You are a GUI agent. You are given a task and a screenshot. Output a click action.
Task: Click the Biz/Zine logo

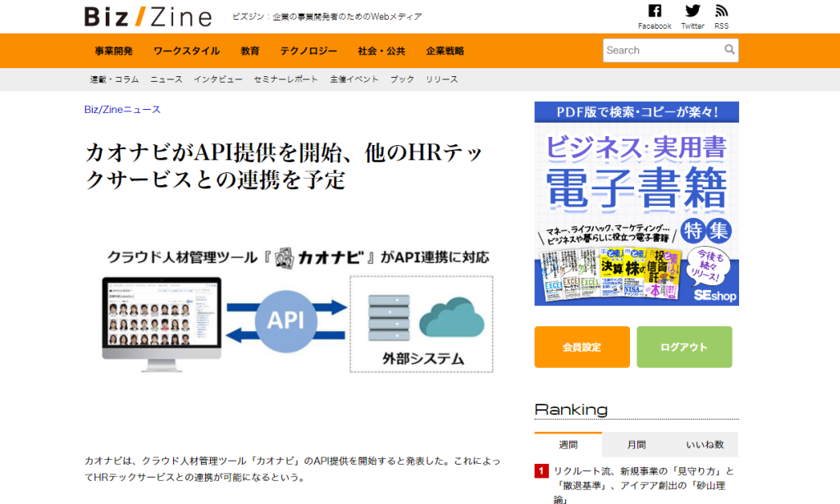148,16
